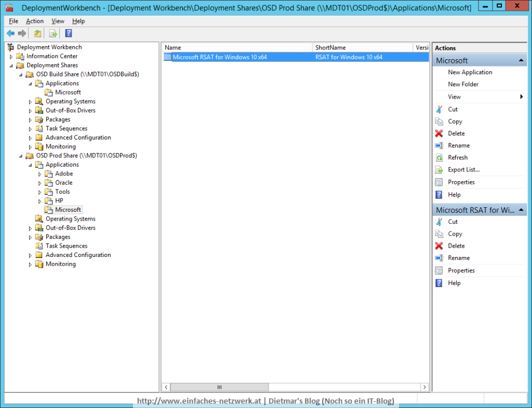Screen dimensions: 532x408
Task: Click the 'RSAT for Windows 10 x64' ShortName cell
Action: [349, 57]
